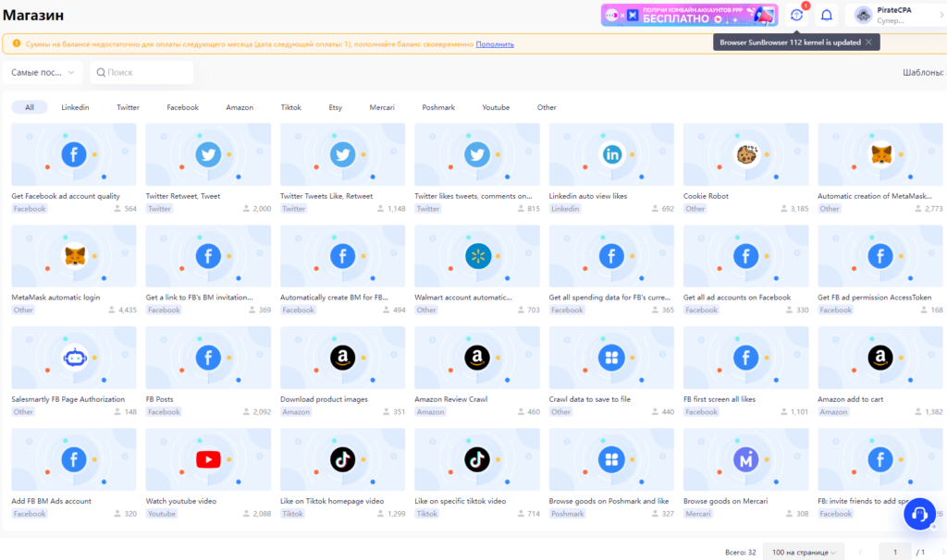Open the FB first screen all likes icon
The width and height of the screenshot is (947, 560).
pos(746,358)
